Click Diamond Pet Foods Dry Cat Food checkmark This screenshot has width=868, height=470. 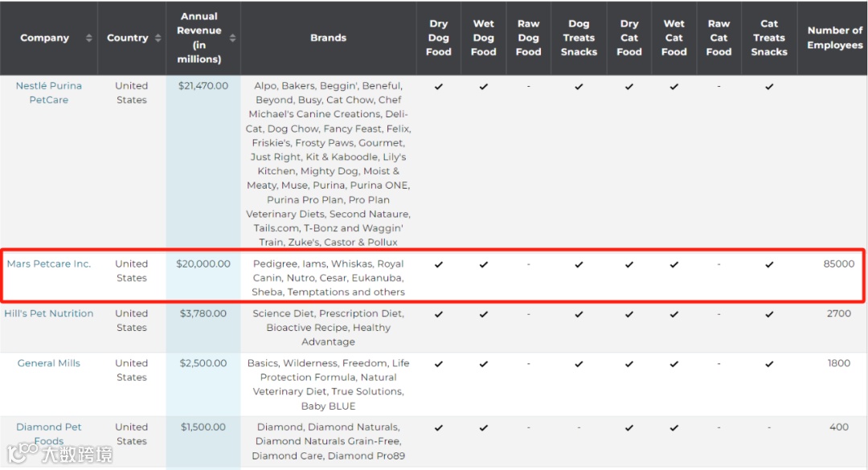click(628, 428)
